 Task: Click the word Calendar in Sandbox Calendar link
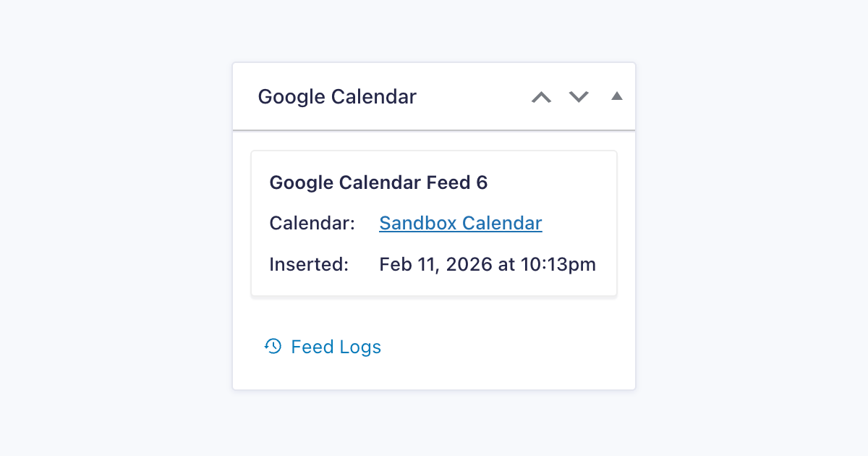[x=502, y=223]
